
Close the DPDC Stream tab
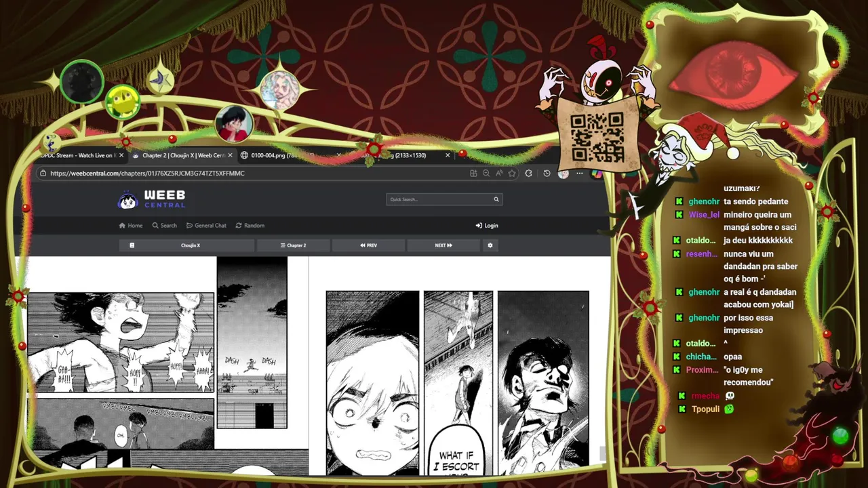pos(121,155)
